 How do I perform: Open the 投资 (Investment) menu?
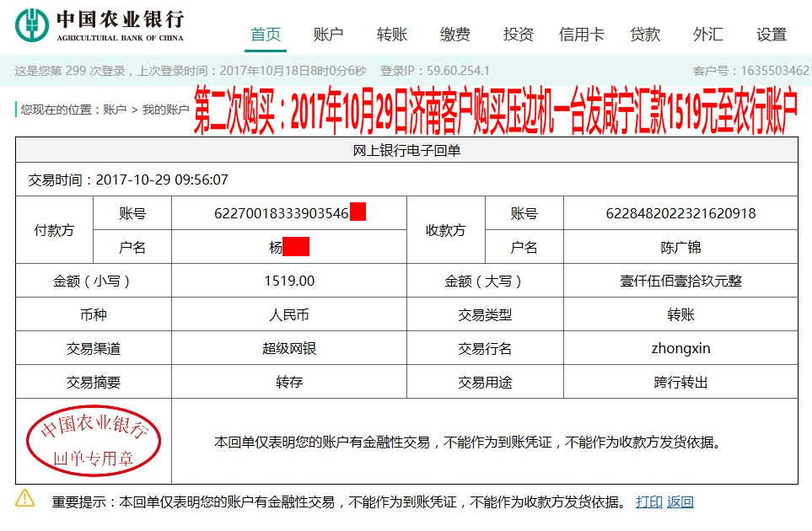(518, 35)
